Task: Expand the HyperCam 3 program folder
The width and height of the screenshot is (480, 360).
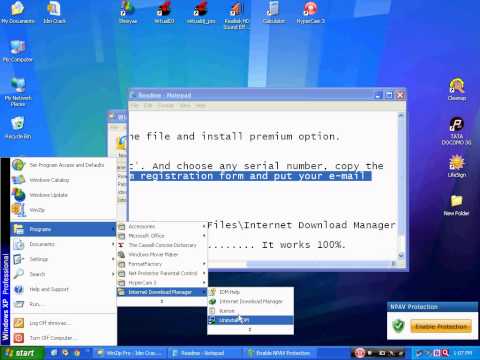Action: (x=162, y=283)
